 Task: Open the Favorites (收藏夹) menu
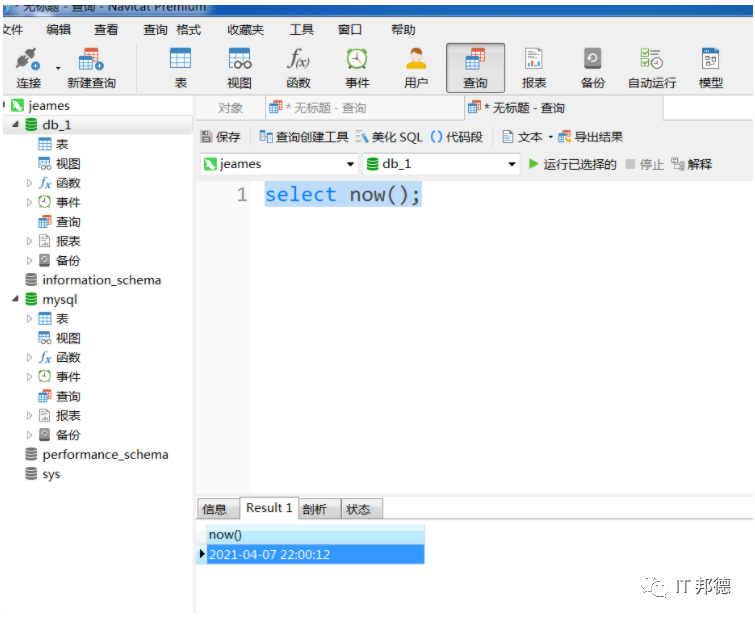pos(246,30)
